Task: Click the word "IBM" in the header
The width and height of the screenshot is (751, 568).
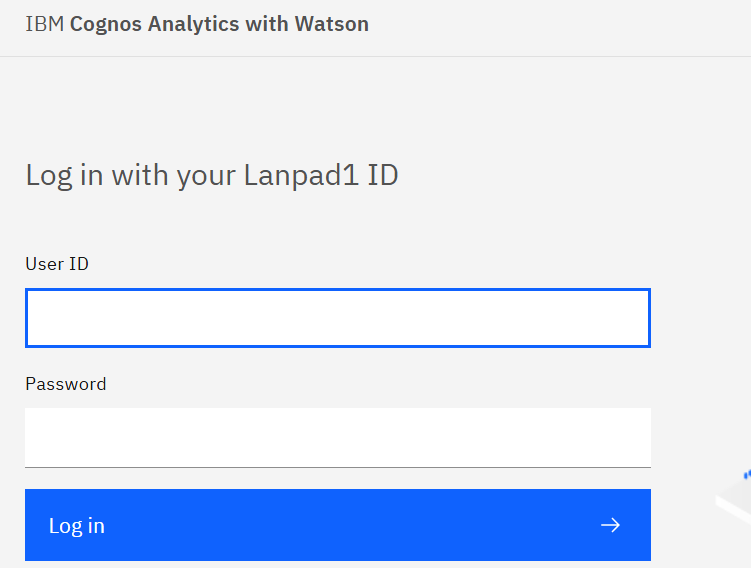Action: (44, 24)
